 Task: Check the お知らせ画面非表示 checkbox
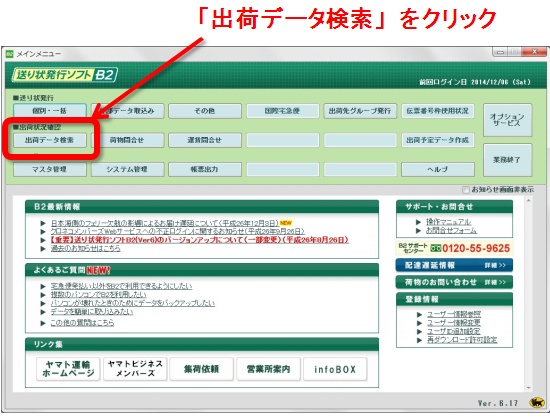465,190
